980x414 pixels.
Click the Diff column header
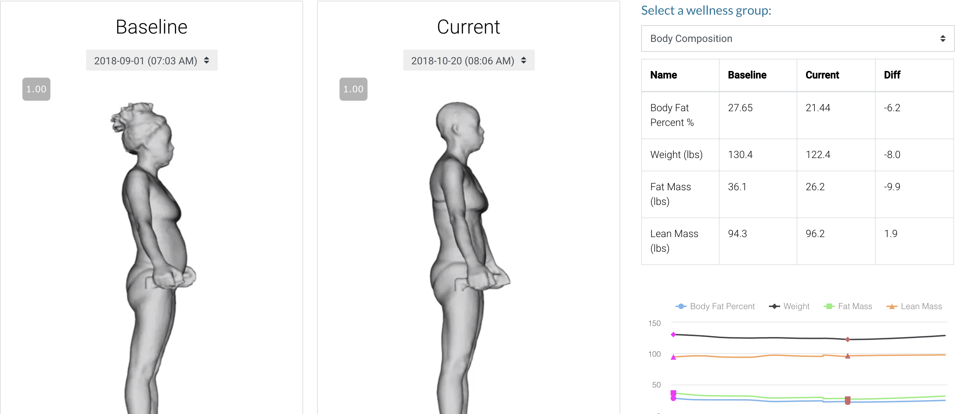click(x=892, y=75)
